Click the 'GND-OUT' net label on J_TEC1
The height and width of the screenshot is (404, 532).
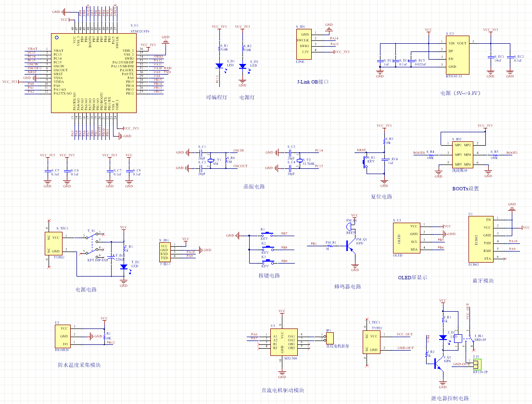coord(405,348)
